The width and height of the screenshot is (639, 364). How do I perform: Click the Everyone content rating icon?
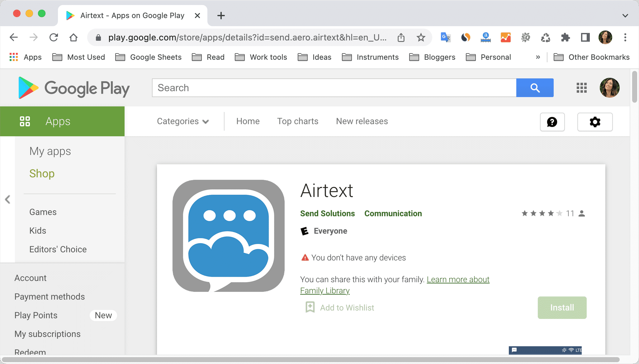[x=304, y=231]
